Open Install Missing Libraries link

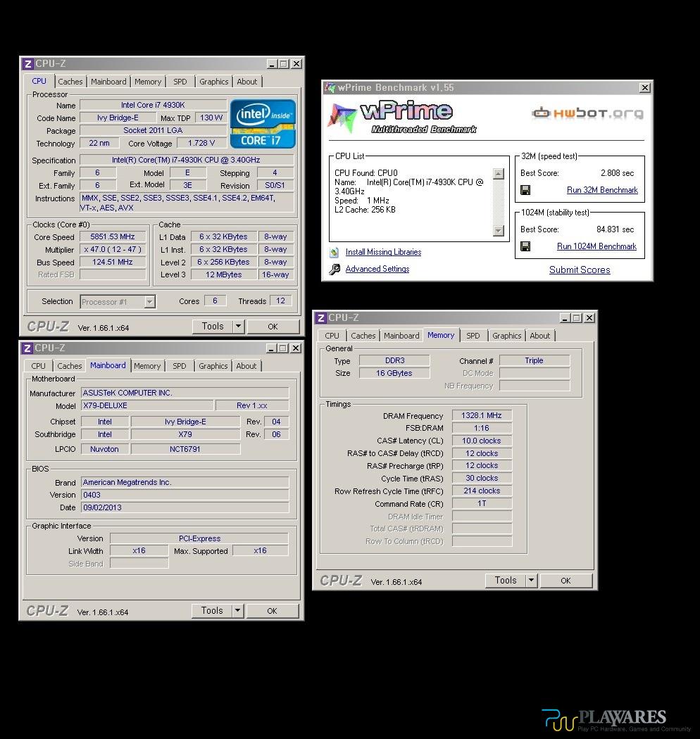(383, 252)
